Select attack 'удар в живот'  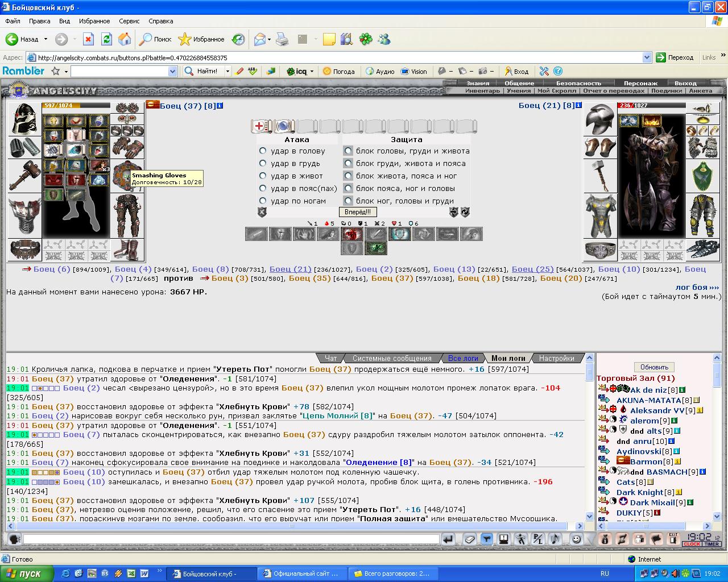263,176
